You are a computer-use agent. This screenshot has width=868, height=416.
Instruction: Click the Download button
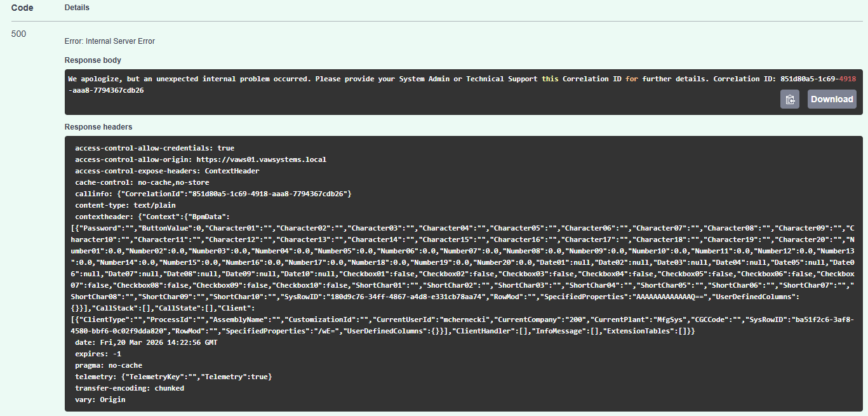831,99
